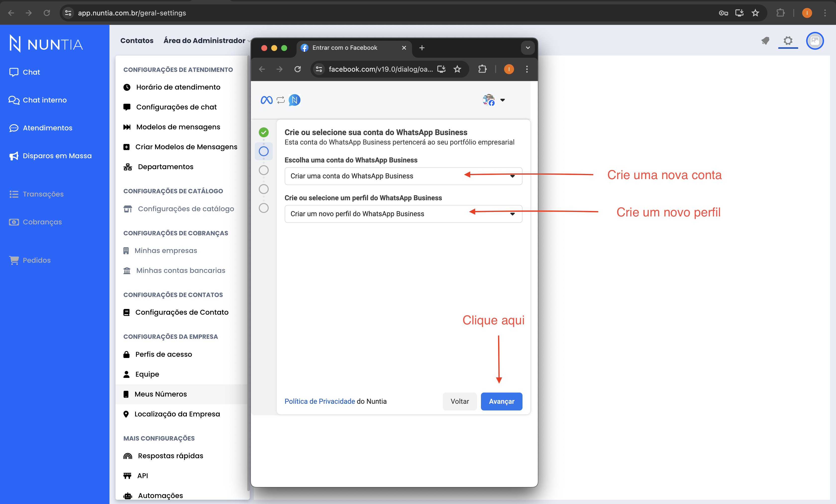Image resolution: width=836 pixels, height=504 pixels.
Task: Click the Avançar button
Action: pos(501,401)
